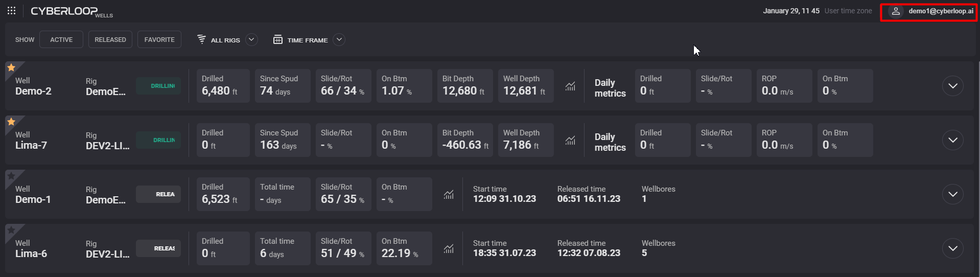Image resolution: width=980 pixels, height=277 pixels.
Task: Open the app grid menu icon
Action: pyautogui.click(x=11, y=11)
